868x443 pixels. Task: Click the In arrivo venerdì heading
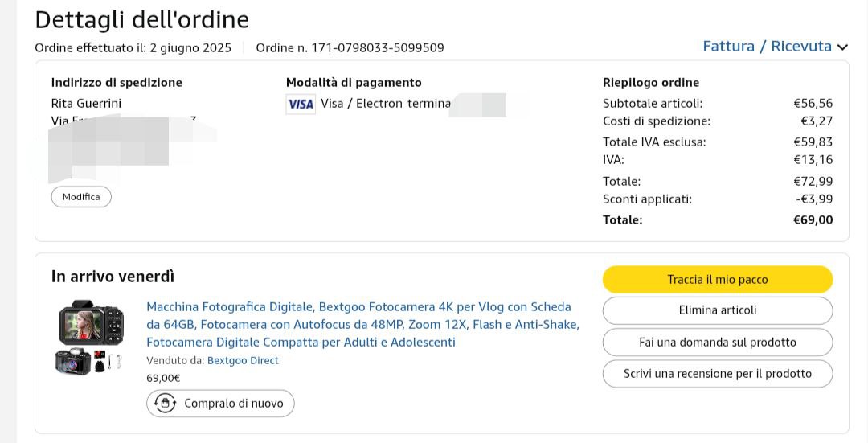coord(113,277)
